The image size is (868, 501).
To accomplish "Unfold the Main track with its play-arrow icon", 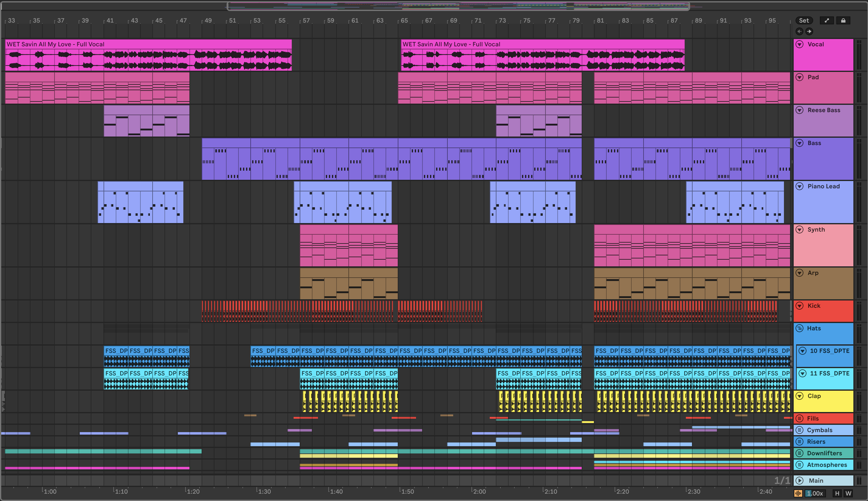I will pos(799,481).
